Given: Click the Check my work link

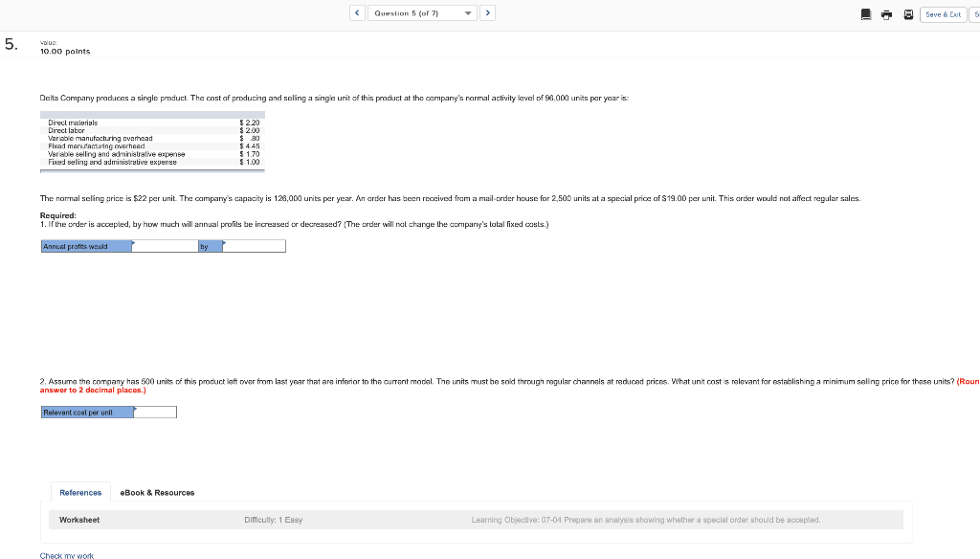Looking at the screenshot, I should click(x=67, y=555).
